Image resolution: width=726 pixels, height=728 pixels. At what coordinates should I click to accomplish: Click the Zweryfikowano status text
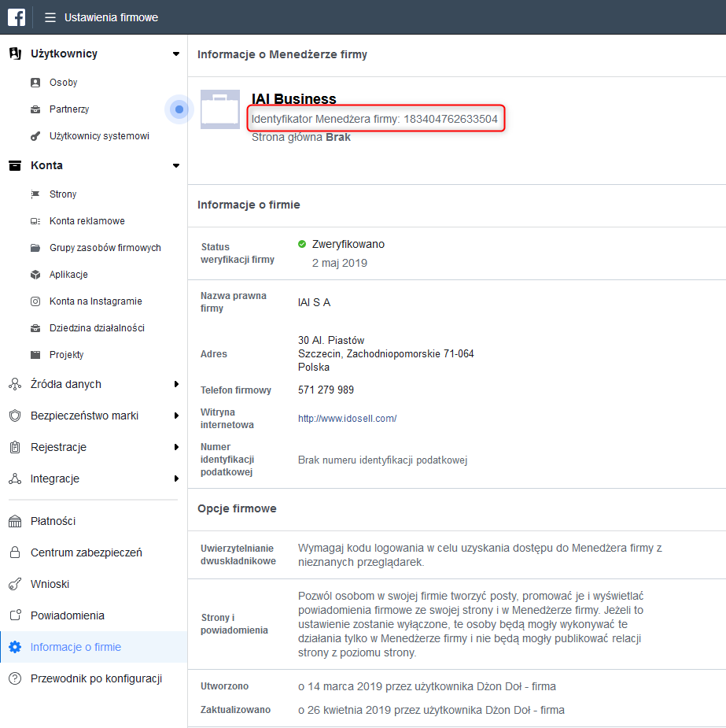click(x=348, y=244)
